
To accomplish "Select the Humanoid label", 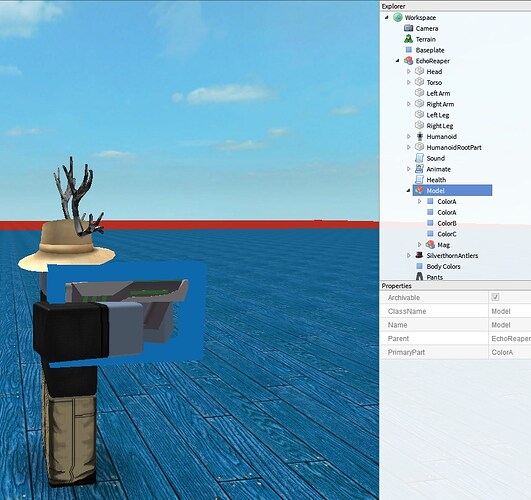I will pos(442,137).
